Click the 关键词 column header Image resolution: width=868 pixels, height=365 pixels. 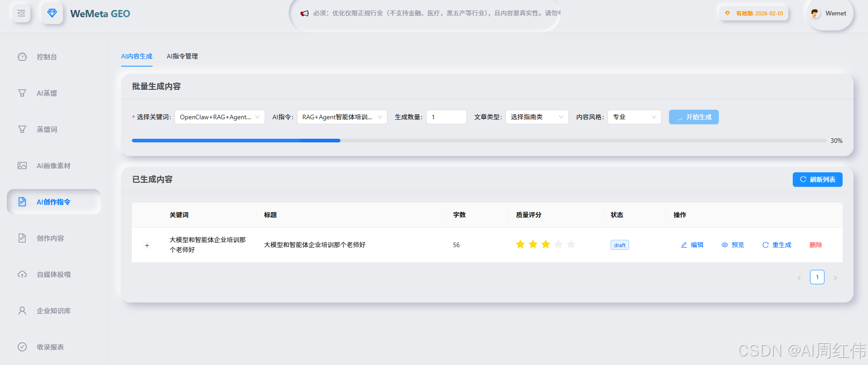179,215
